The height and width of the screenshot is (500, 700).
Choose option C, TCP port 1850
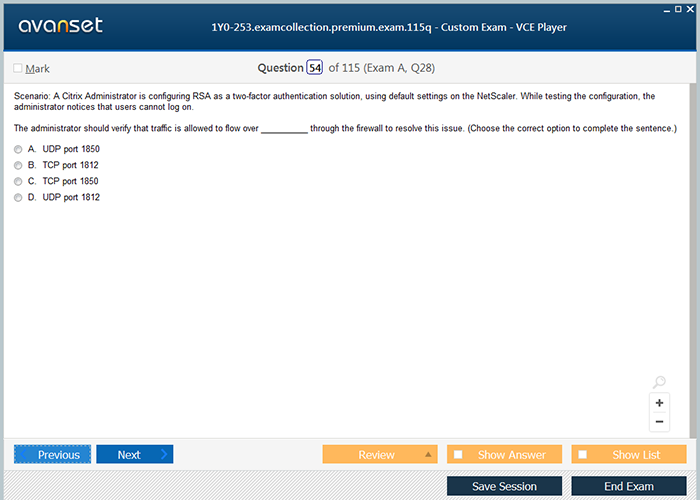coord(18,181)
